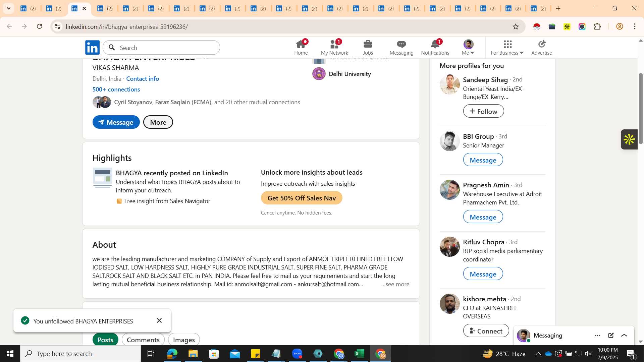
Task: Open mutual connections Cyril Stoyanov link
Action: (133, 102)
